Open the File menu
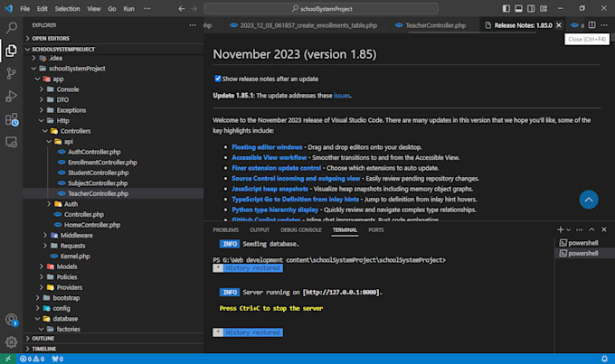 click(x=24, y=9)
